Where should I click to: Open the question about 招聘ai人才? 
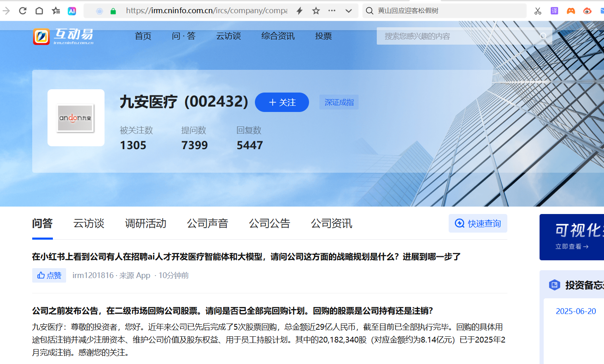click(x=246, y=257)
